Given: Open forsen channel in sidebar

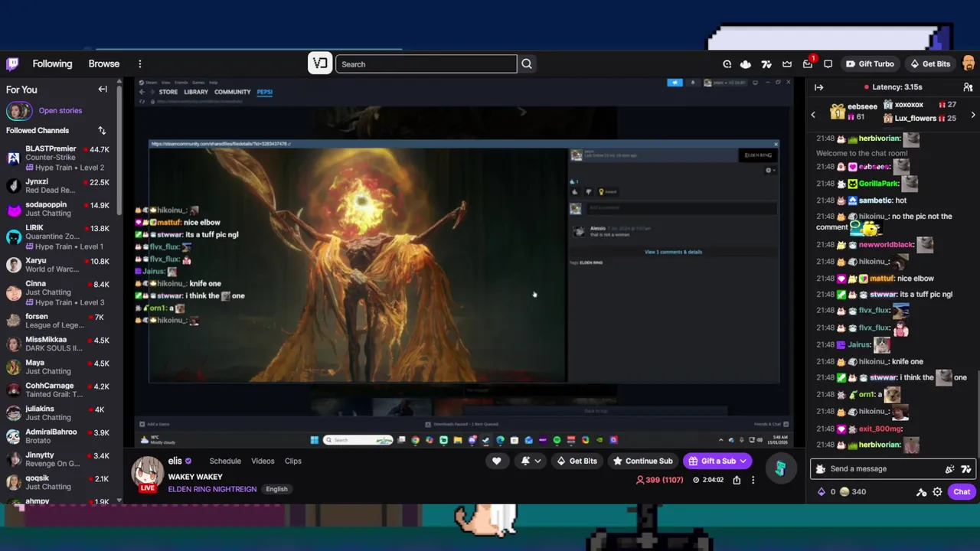Looking at the screenshot, I should pyautogui.click(x=60, y=321).
